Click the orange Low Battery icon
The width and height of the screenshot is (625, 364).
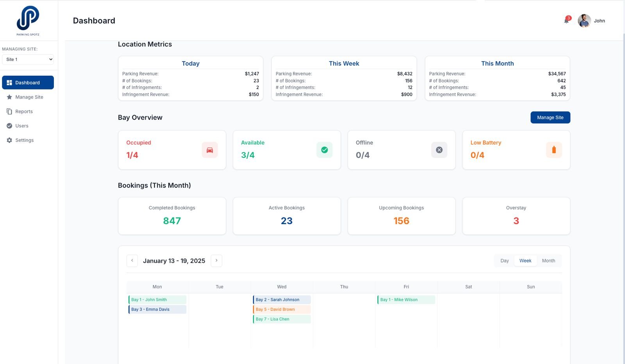(x=554, y=150)
